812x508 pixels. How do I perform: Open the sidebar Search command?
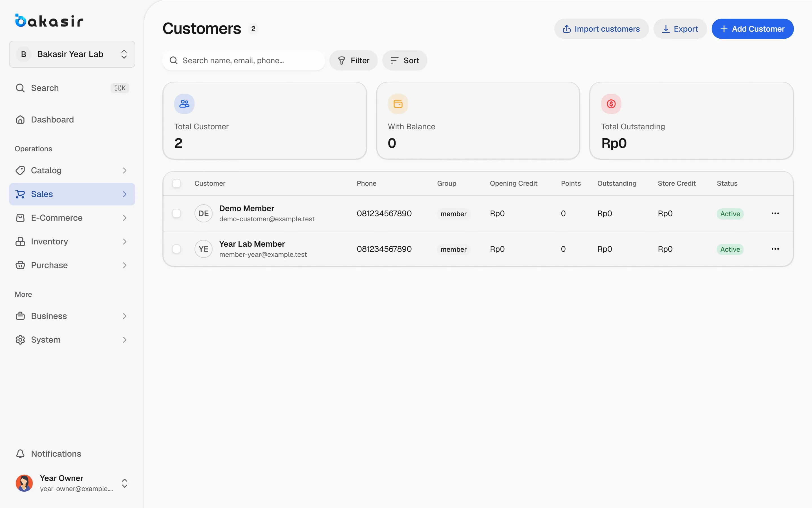point(72,88)
